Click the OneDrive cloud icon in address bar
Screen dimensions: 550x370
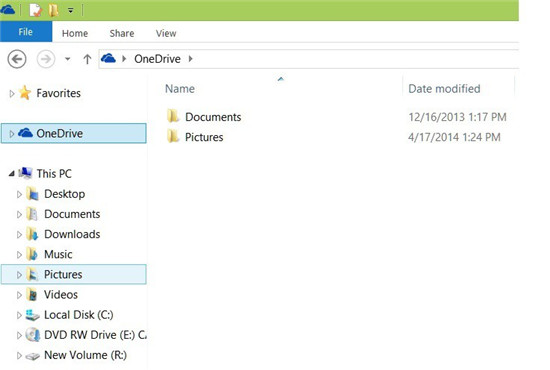(108, 58)
